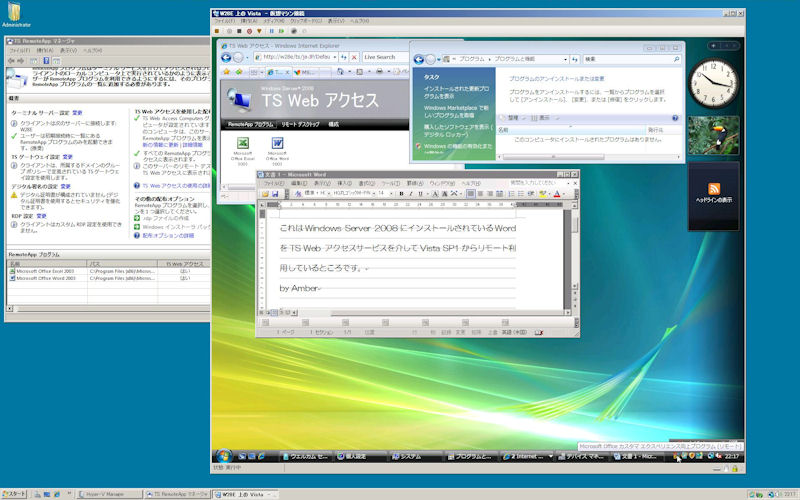The height and width of the screenshot is (500, 800).
Task: Open the font color dropdown arrow in Word
Action: pyautogui.click(x=563, y=194)
